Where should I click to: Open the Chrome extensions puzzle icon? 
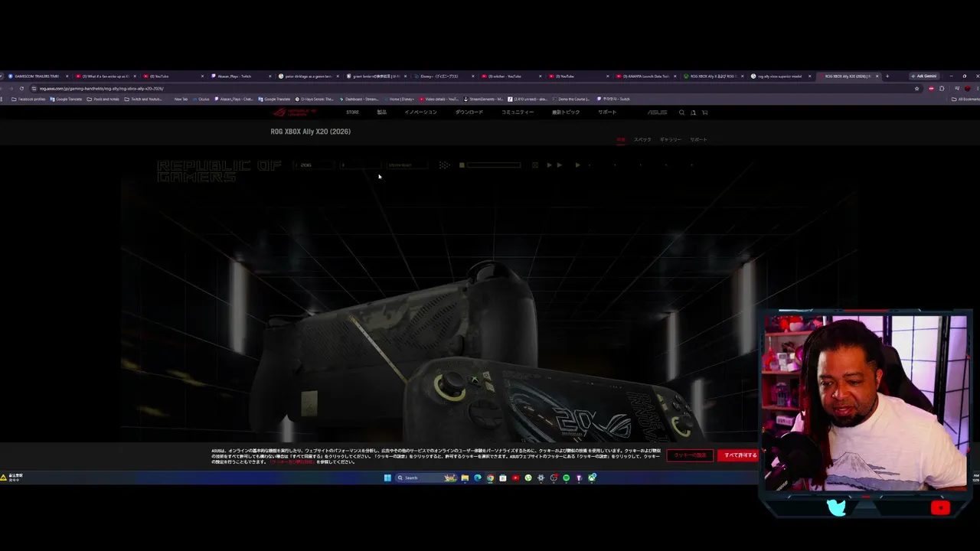(x=942, y=88)
